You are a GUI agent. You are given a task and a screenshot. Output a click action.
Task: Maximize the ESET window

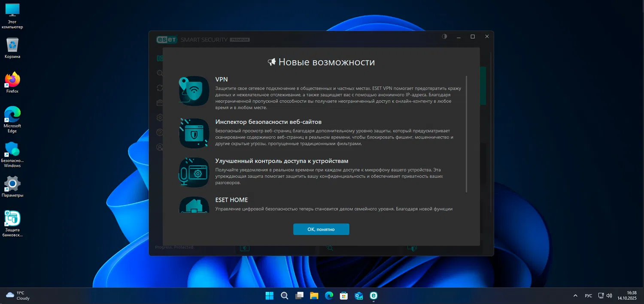point(473,36)
